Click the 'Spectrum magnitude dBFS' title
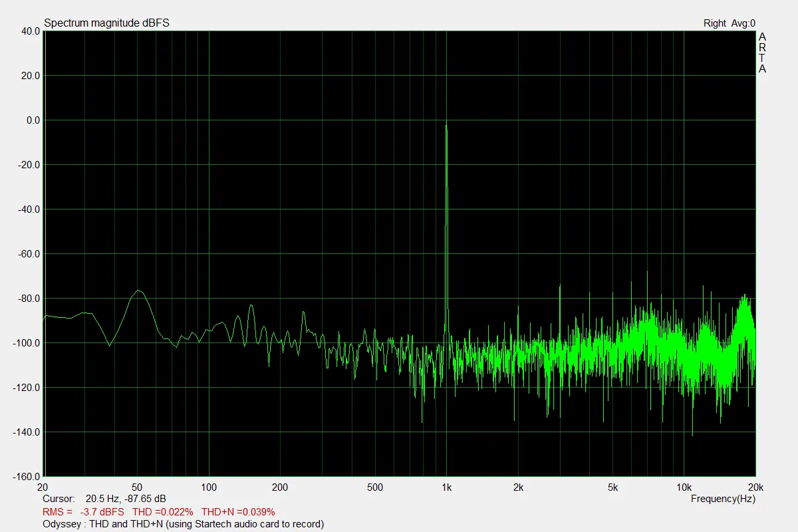 click(106, 23)
